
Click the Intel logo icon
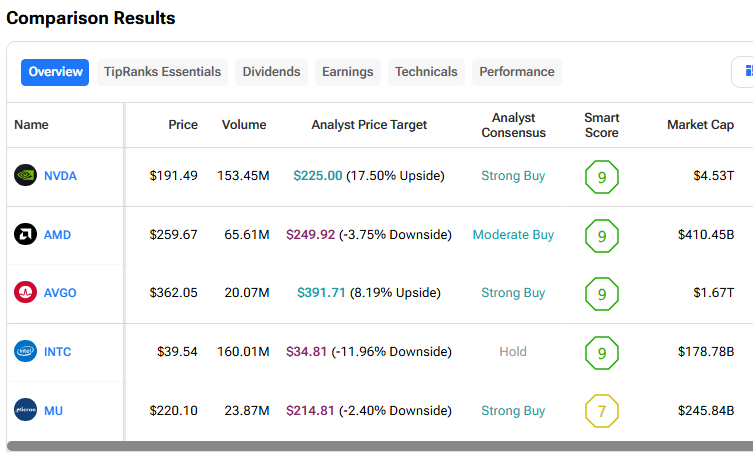(x=25, y=352)
